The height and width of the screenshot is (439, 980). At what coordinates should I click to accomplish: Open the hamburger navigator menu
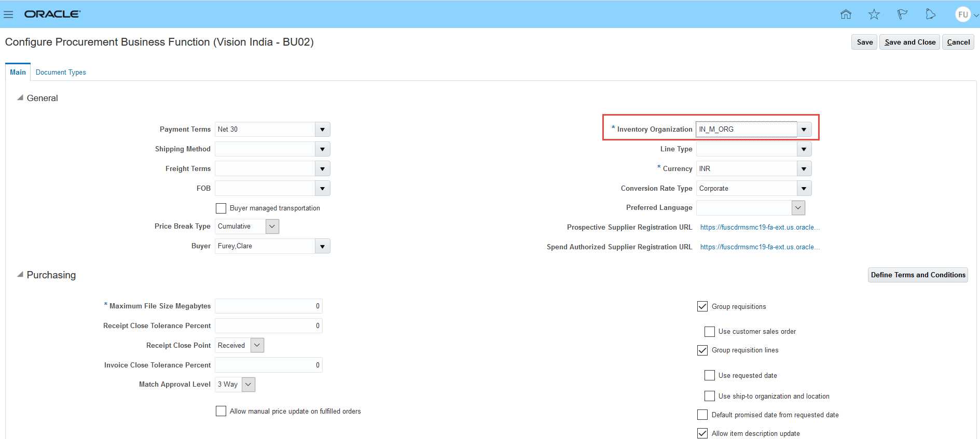pyautogui.click(x=8, y=15)
